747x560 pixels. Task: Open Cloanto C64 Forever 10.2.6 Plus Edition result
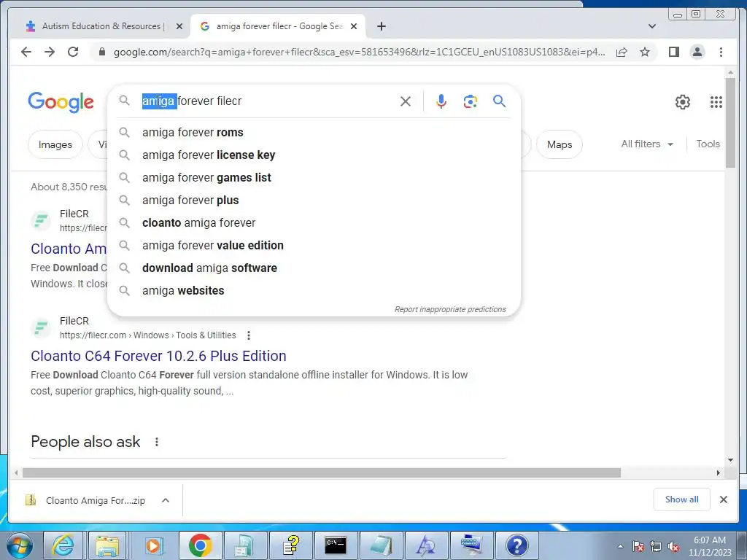coord(158,356)
